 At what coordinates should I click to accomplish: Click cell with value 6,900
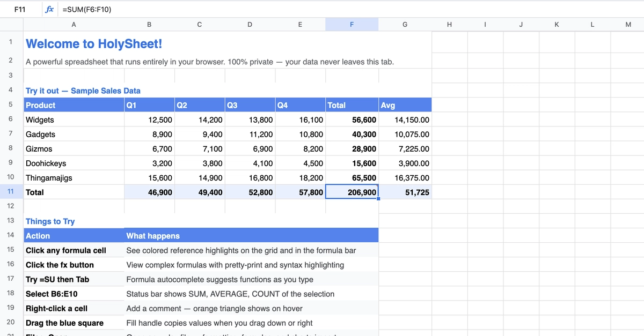coord(250,148)
